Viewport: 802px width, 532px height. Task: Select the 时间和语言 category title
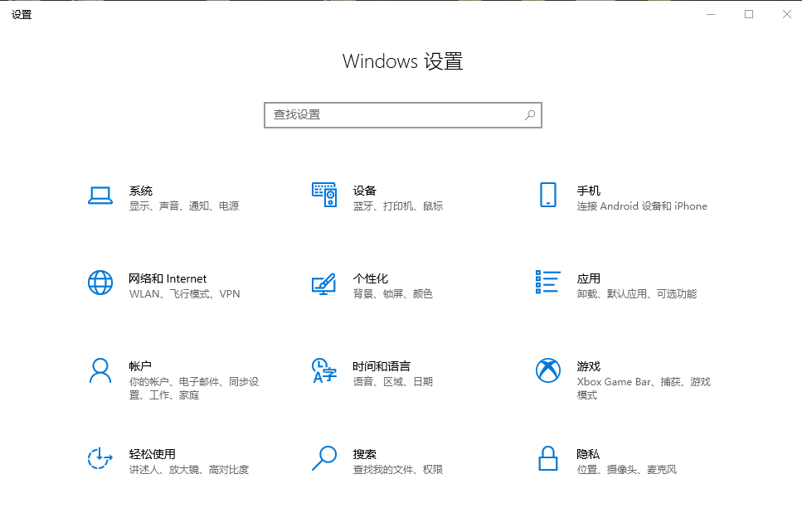[x=382, y=366]
